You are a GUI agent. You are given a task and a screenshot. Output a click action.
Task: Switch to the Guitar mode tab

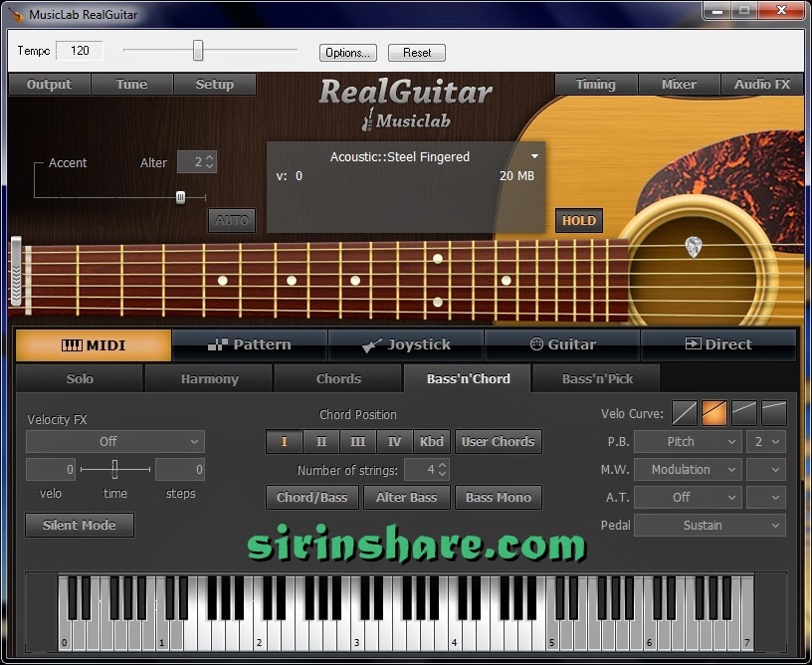tap(562, 344)
